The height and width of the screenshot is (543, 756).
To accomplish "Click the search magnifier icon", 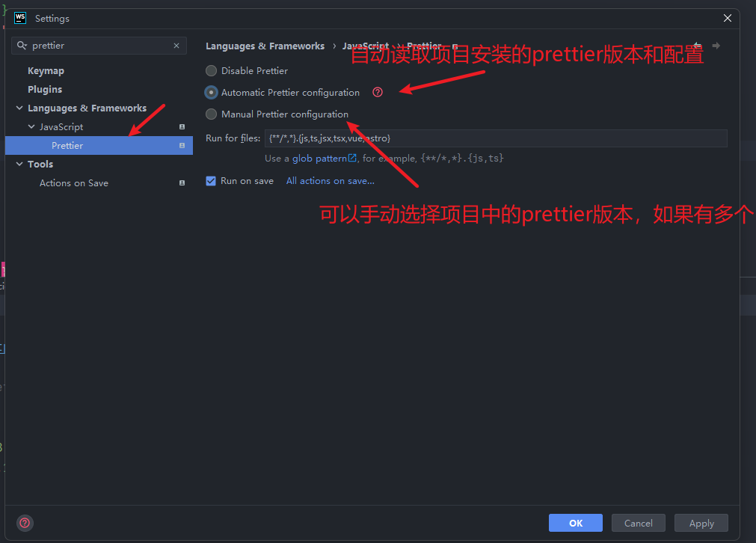I will point(22,46).
